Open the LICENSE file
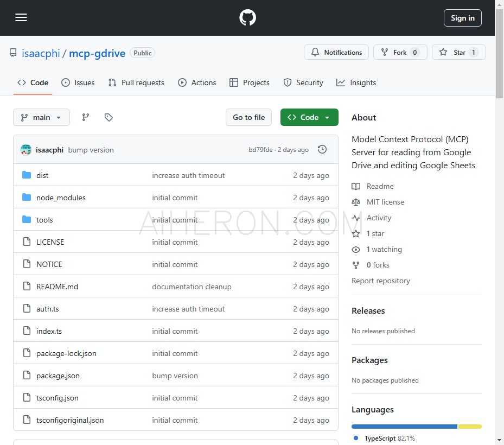 [x=50, y=242]
